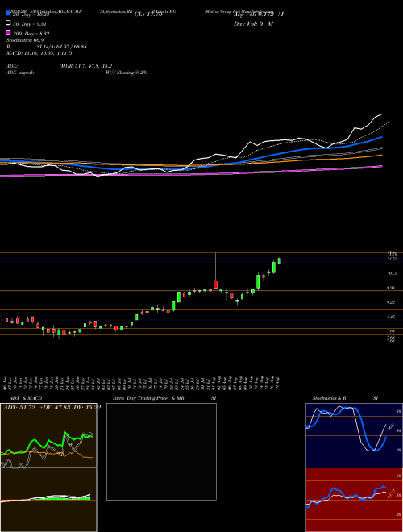Click the 10.75 price axis label

(392, 273)
